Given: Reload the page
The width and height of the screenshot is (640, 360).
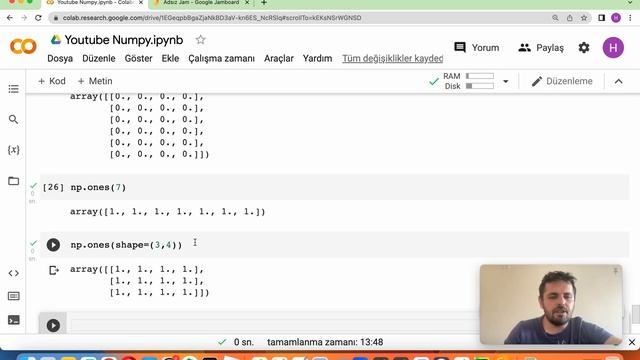Looking at the screenshot, I should (x=38, y=18).
